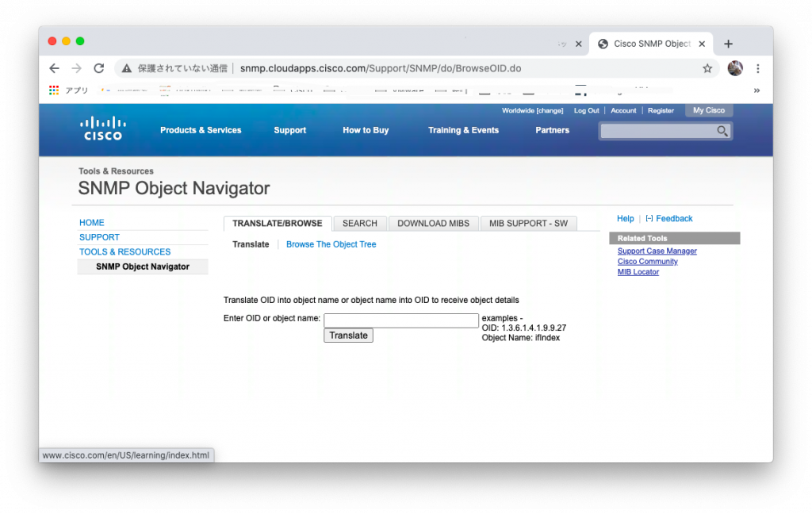Visit the MIB Locator link
812x514 pixels.
[x=638, y=271]
